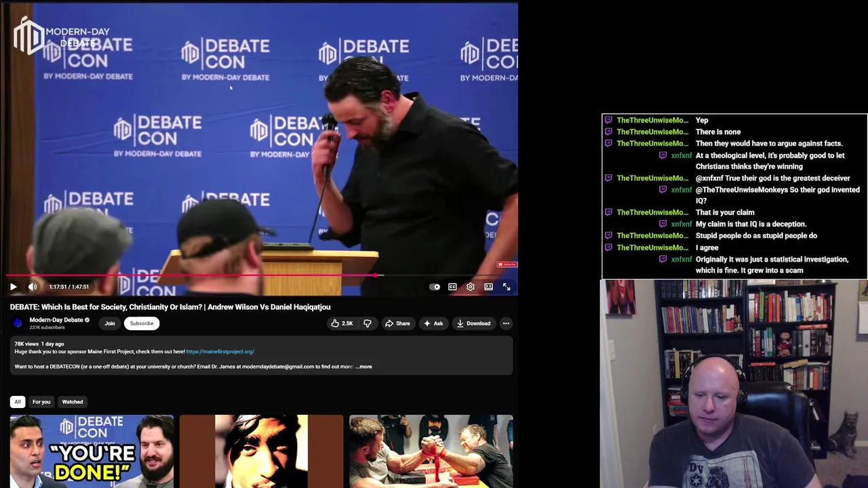Click chat message "Stupid people do as stupid people do"

pos(756,236)
